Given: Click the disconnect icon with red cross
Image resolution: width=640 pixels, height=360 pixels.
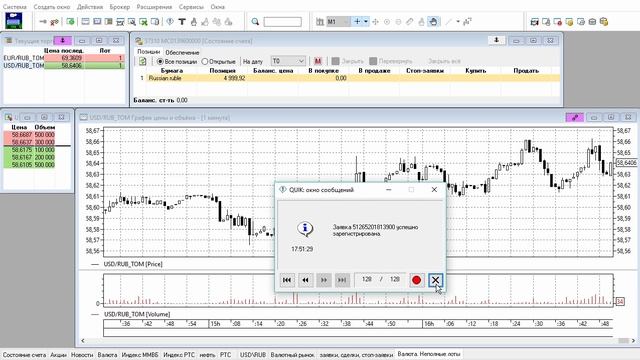Looking at the screenshot, I should point(54,22).
